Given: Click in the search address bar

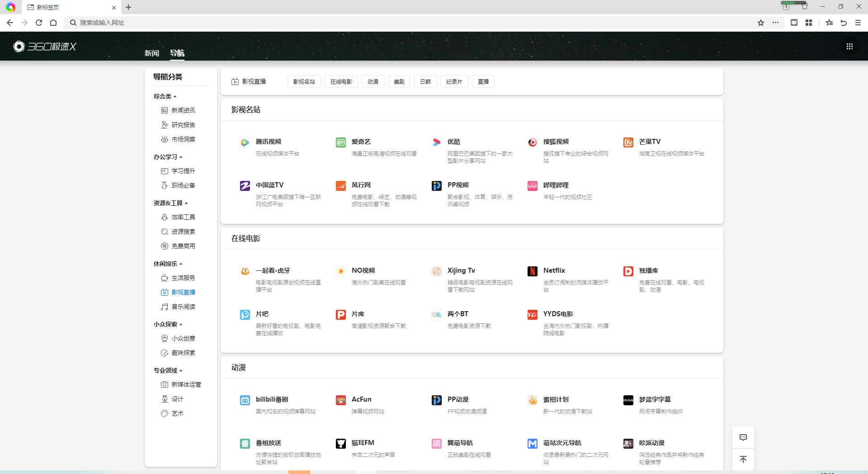Looking at the screenshot, I should [x=181, y=22].
